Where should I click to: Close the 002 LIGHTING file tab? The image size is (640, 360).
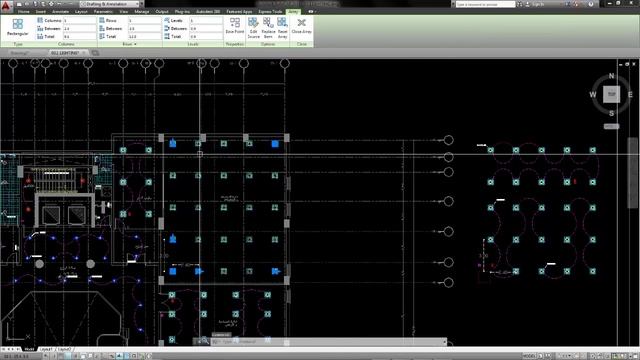point(84,53)
